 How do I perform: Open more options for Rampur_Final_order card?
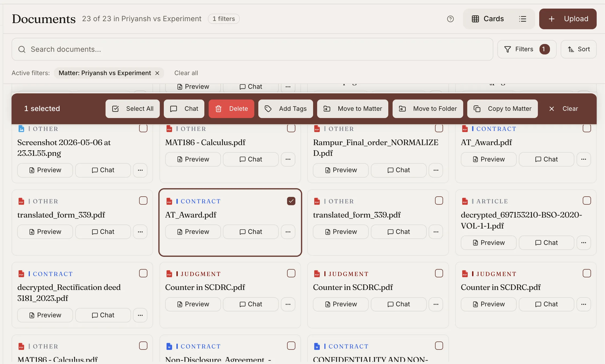pyautogui.click(x=436, y=170)
